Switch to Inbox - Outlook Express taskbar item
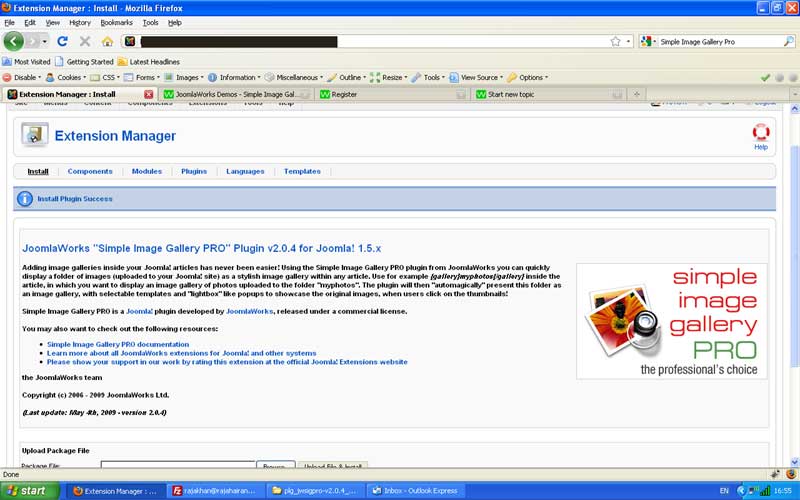This screenshot has height=500, width=800. click(414, 491)
